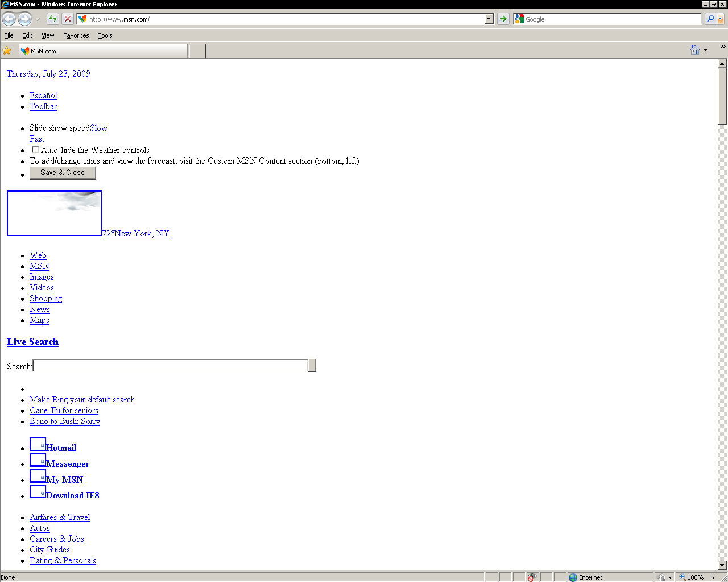The width and height of the screenshot is (728, 582).
Task: Open the File menu
Action: point(9,35)
